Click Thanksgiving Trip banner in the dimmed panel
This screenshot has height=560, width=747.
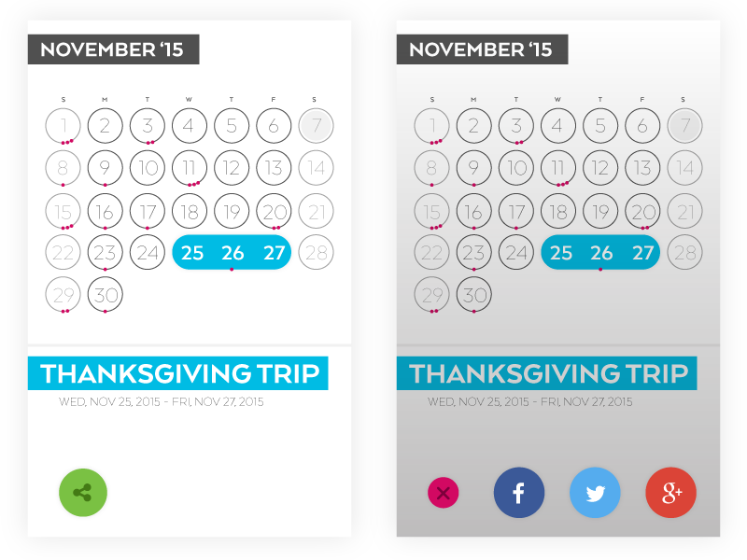coord(547,373)
